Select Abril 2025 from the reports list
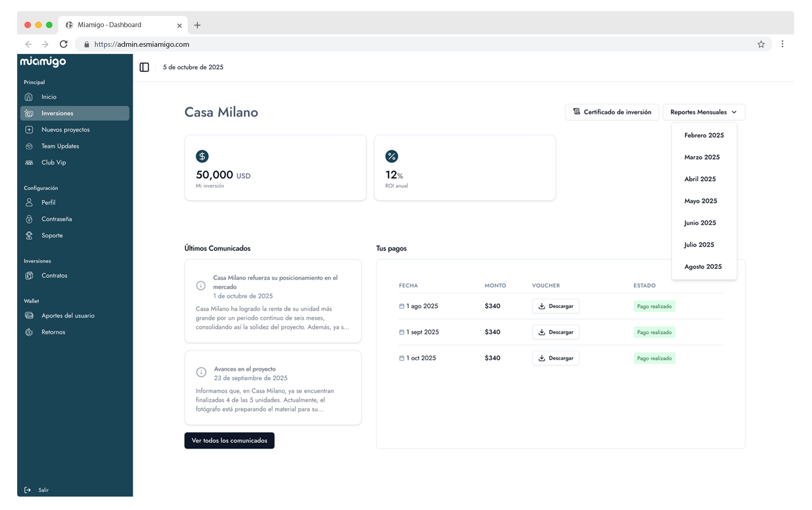The width and height of the screenshot is (812, 510). (700, 179)
